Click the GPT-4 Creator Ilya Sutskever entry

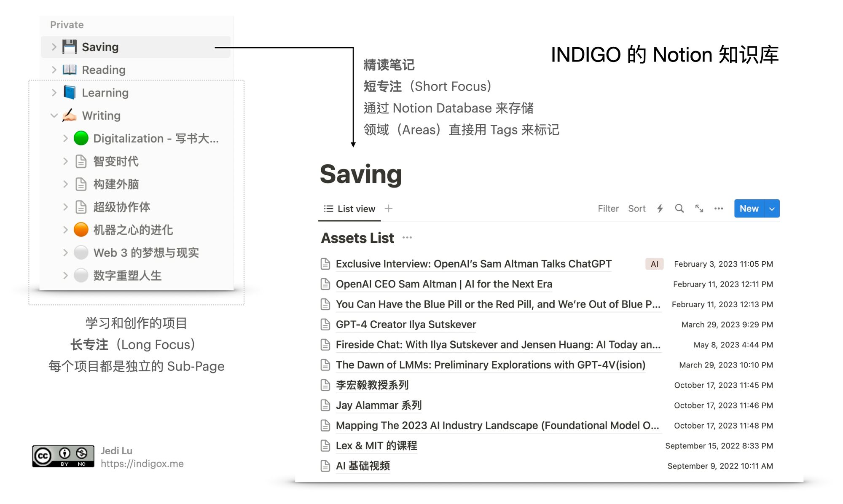(x=405, y=324)
